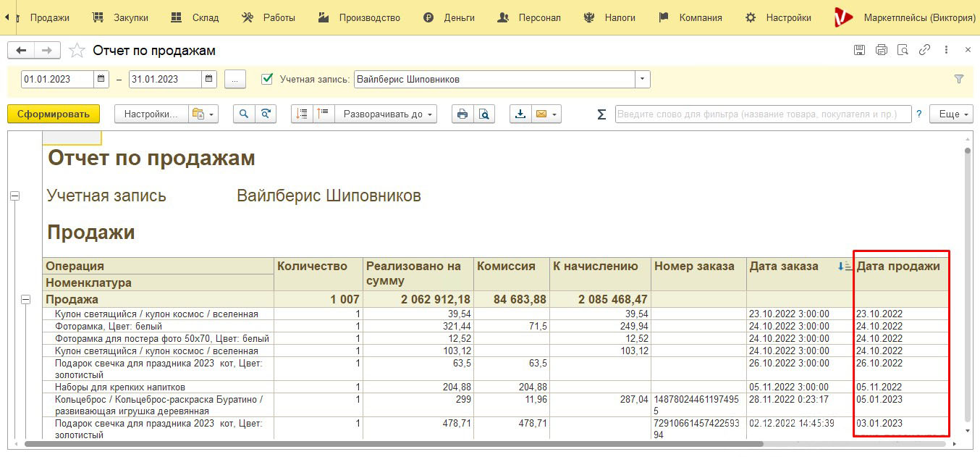
Task: Open the Маркетплейсы (Виктория) section
Action: click(x=906, y=17)
